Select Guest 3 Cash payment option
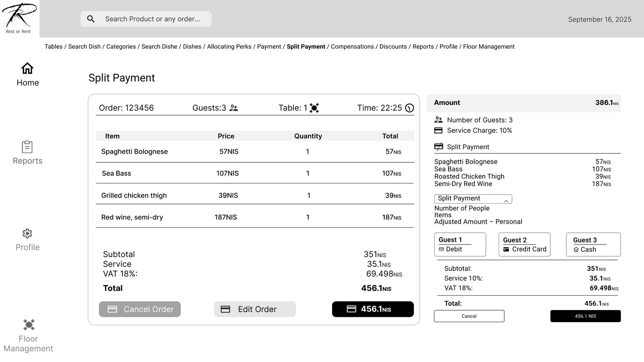Viewport: 644px width, 362px height. 593,245
